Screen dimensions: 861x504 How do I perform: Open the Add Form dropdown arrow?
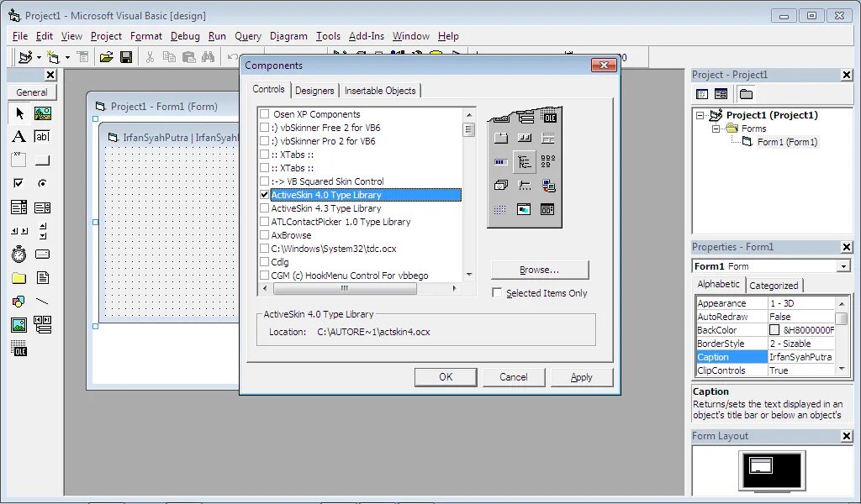pyautogui.click(x=67, y=57)
